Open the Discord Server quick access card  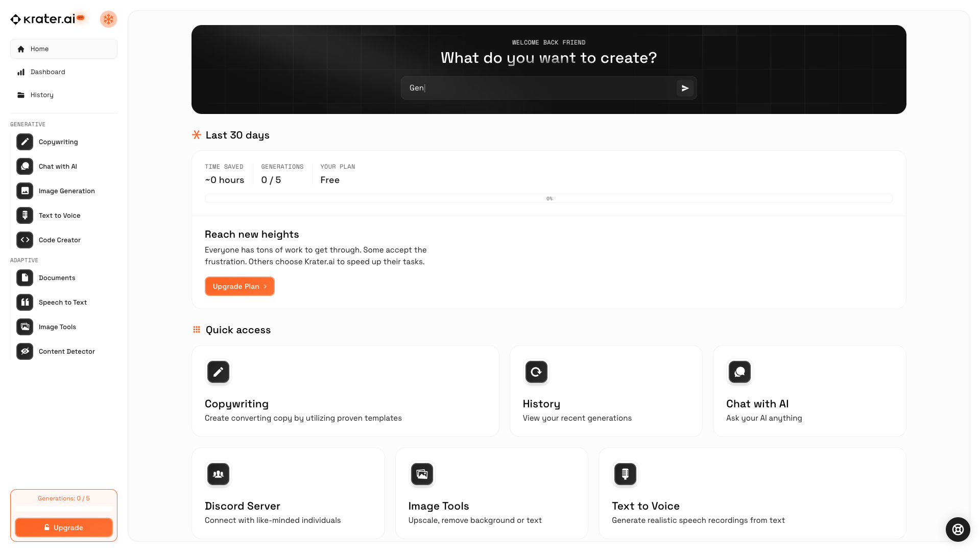pos(288,493)
